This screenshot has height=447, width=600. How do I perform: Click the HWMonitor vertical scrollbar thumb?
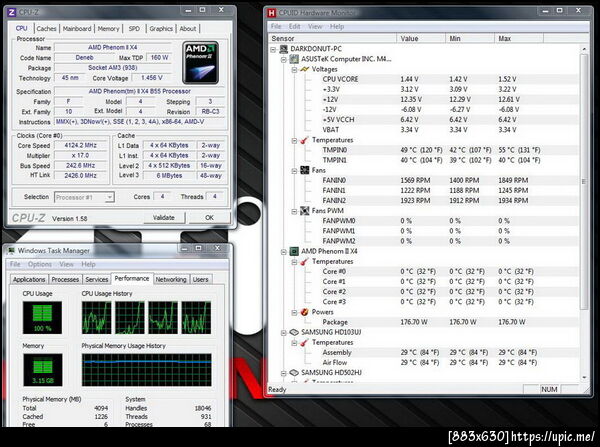click(584, 182)
